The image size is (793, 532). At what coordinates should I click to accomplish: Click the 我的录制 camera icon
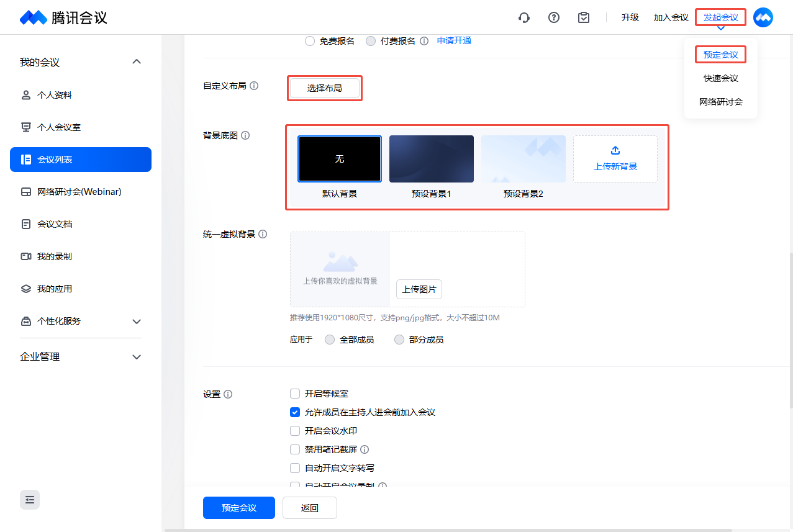click(26, 256)
